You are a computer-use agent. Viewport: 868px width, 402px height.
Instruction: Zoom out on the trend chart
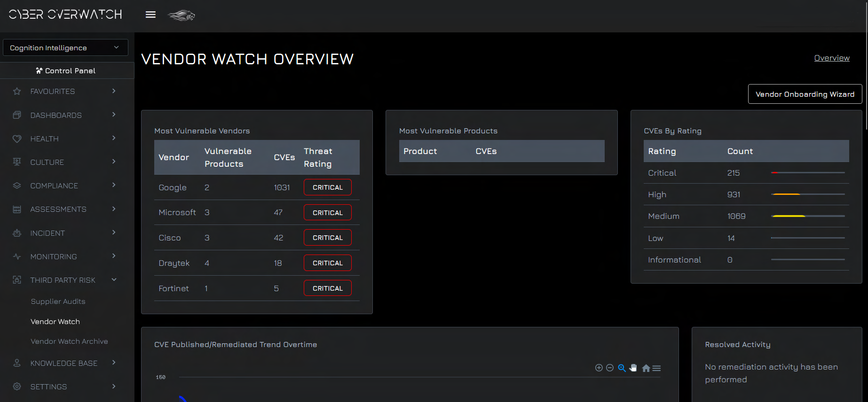[610, 368]
